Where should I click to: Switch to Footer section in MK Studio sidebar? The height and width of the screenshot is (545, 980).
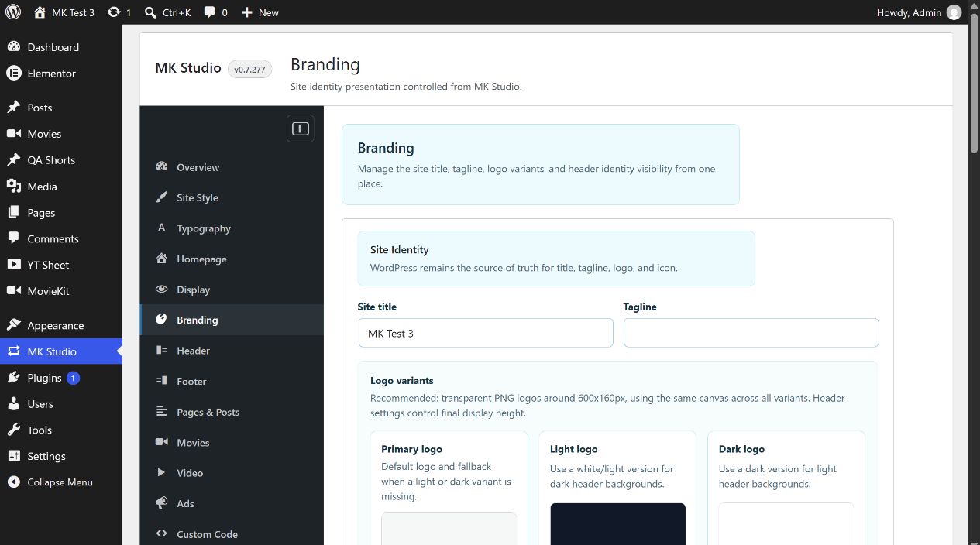232,381
